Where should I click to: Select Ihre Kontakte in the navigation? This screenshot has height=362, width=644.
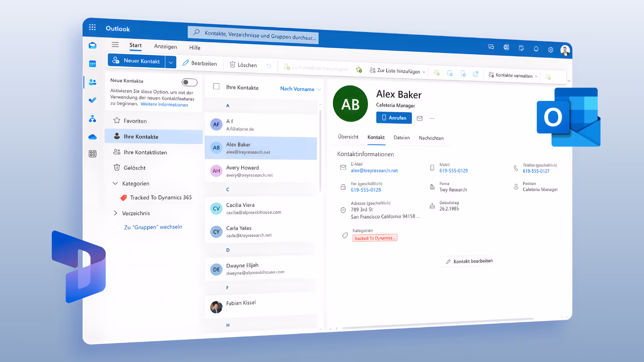[x=153, y=136]
